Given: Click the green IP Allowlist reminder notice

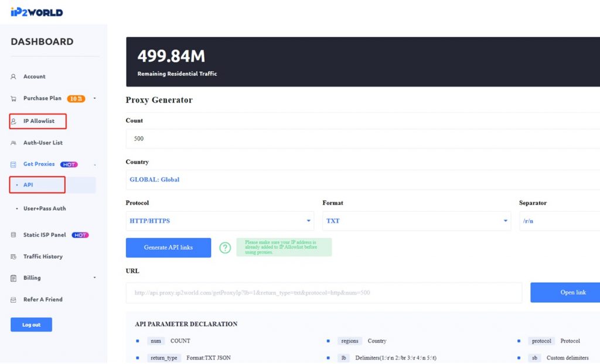Looking at the screenshot, I should 284,248.
